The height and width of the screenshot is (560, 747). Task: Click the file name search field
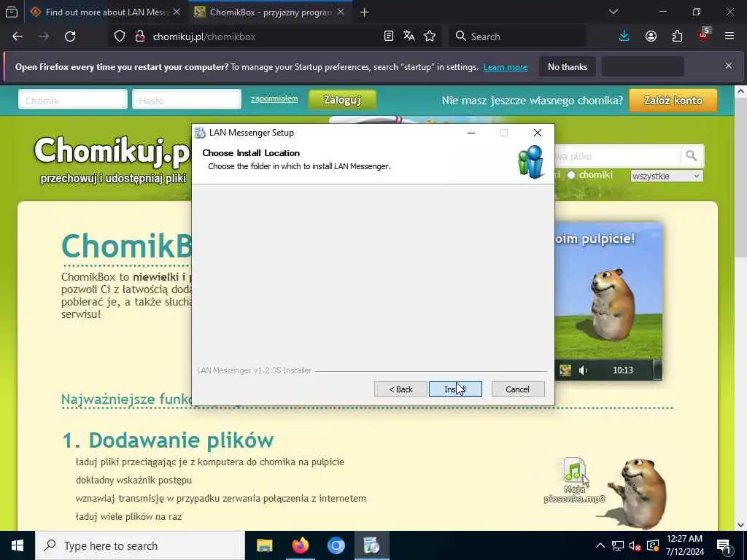click(x=617, y=156)
